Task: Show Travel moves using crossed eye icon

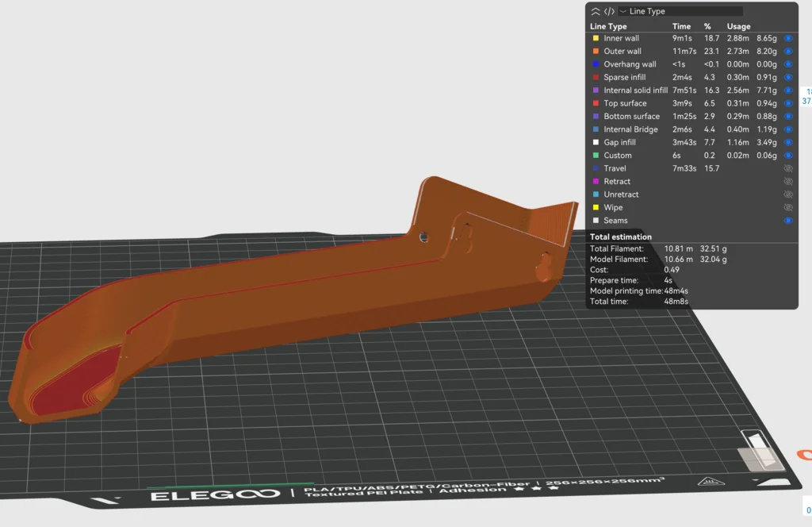Action: 788,168
